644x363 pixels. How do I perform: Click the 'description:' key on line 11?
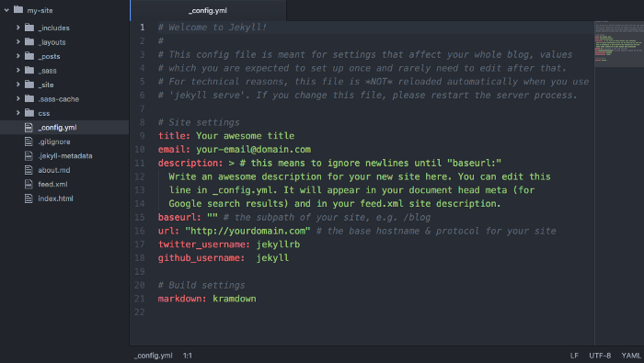[190, 164]
